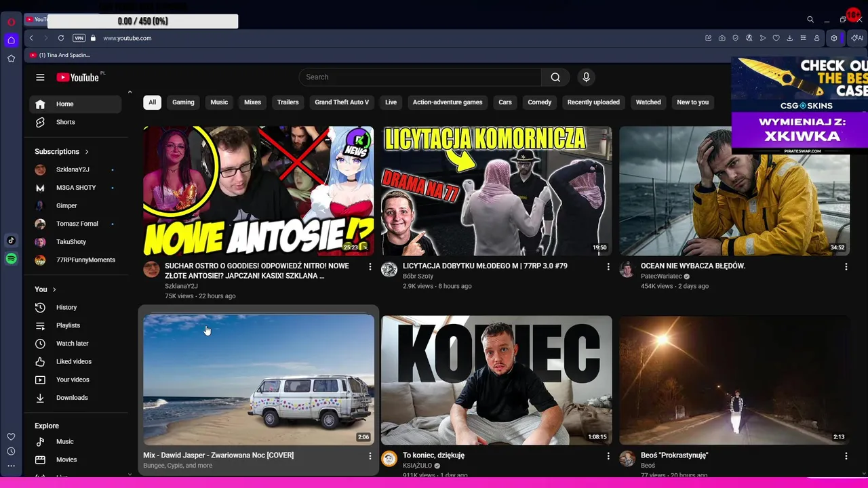
Task: Open Shorts in the sidebar
Action: click(x=75, y=122)
